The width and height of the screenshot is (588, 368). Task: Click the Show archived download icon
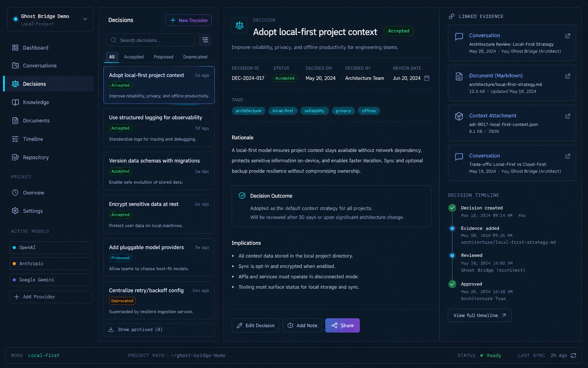pos(111,329)
